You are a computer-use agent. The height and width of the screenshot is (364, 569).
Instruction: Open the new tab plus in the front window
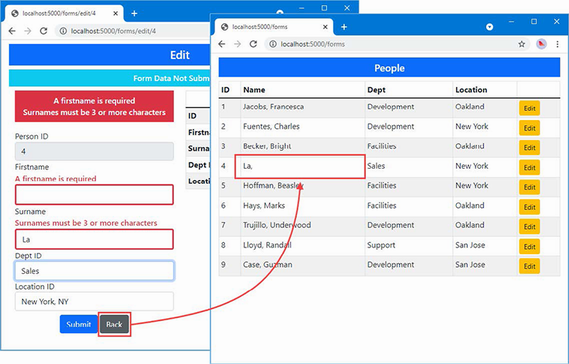344,27
